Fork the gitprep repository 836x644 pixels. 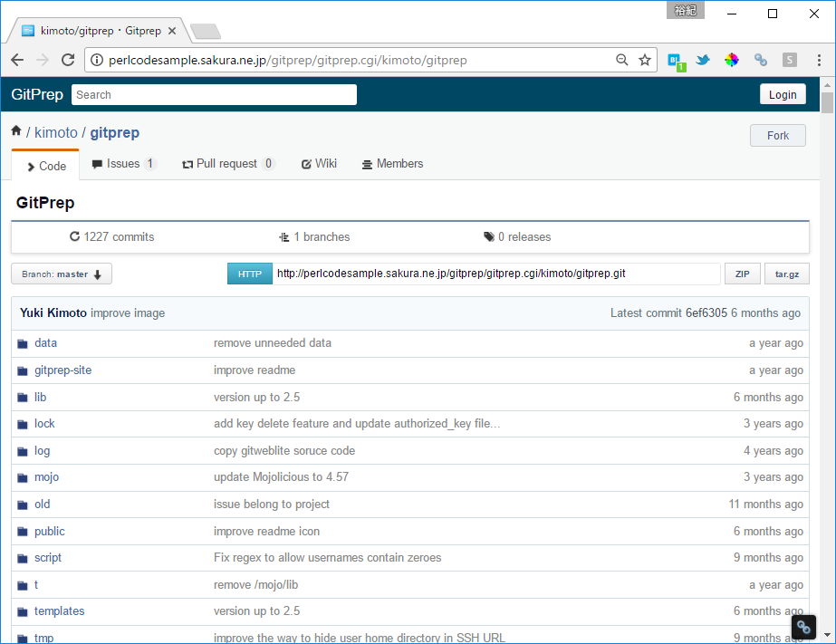777,136
